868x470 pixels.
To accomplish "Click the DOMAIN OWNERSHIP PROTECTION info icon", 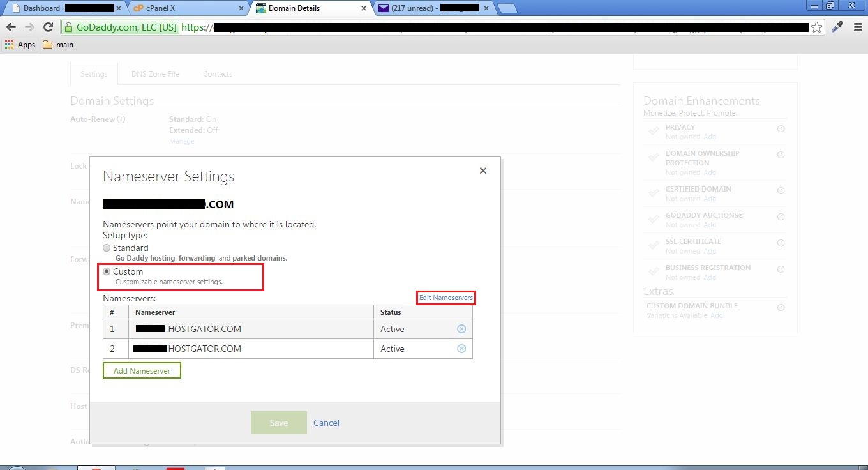I will [x=781, y=155].
